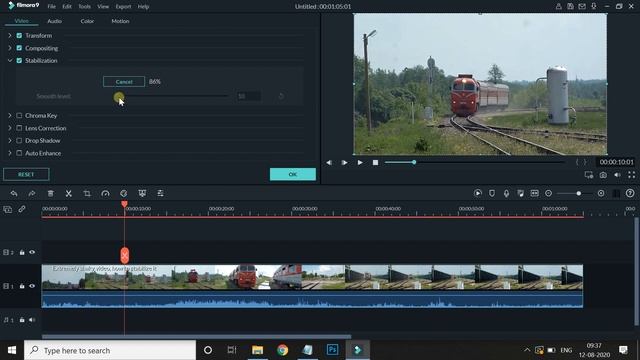The image size is (640, 360).
Task: Click the add track icon on timeline
Action: [7, 209]
